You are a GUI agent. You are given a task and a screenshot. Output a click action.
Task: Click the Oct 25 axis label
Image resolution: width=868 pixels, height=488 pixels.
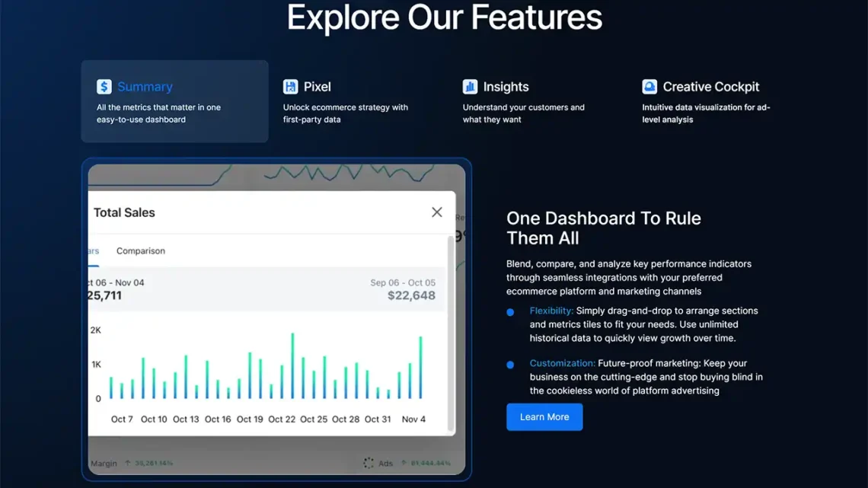(x=314, y=419)
